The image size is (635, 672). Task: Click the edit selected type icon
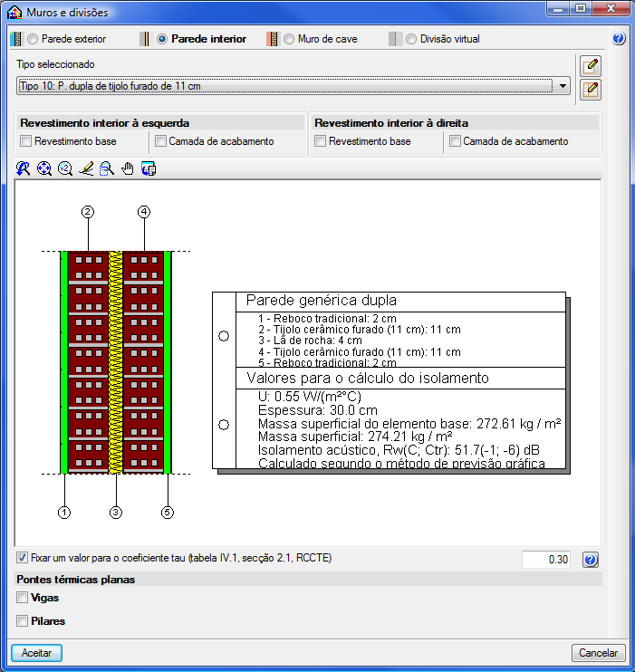pos(591,66)
